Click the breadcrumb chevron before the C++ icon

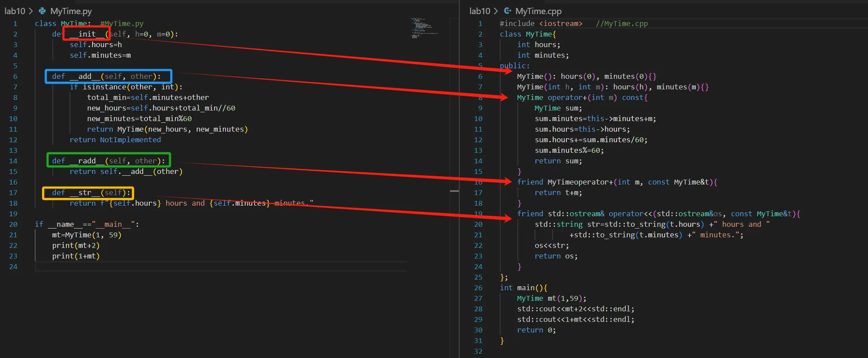coord(496,11)
